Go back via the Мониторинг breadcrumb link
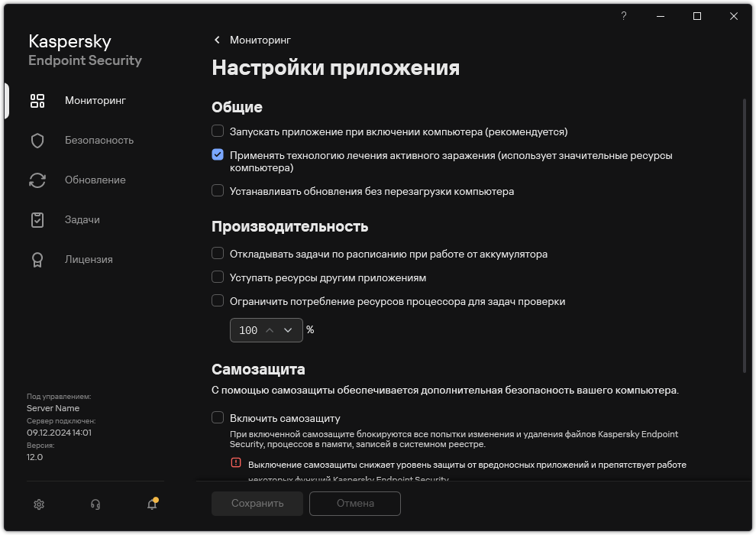 point(260,40)
